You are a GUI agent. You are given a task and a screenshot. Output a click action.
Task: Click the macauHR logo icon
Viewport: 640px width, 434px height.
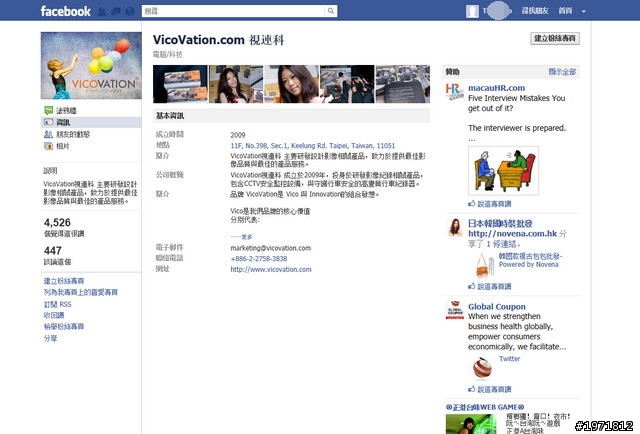(455, 91)
